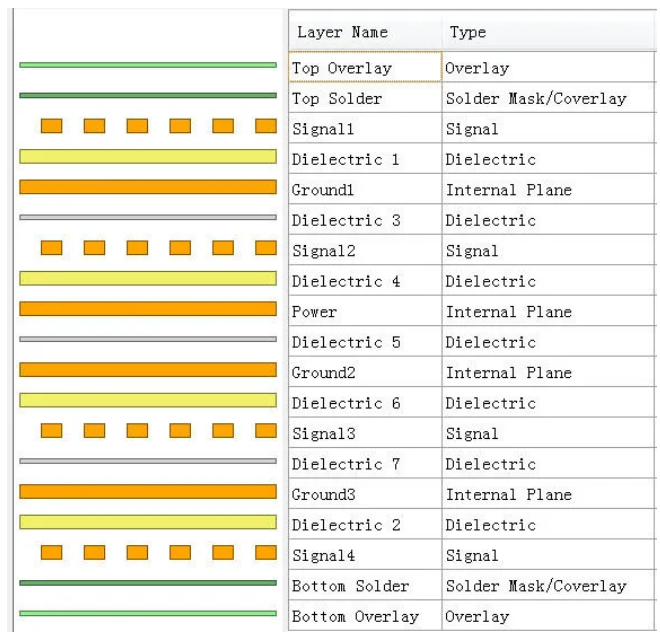The width and height of the screenshot is (660, 634).
Task: Click the Type column header
Action: pos(468,33)
